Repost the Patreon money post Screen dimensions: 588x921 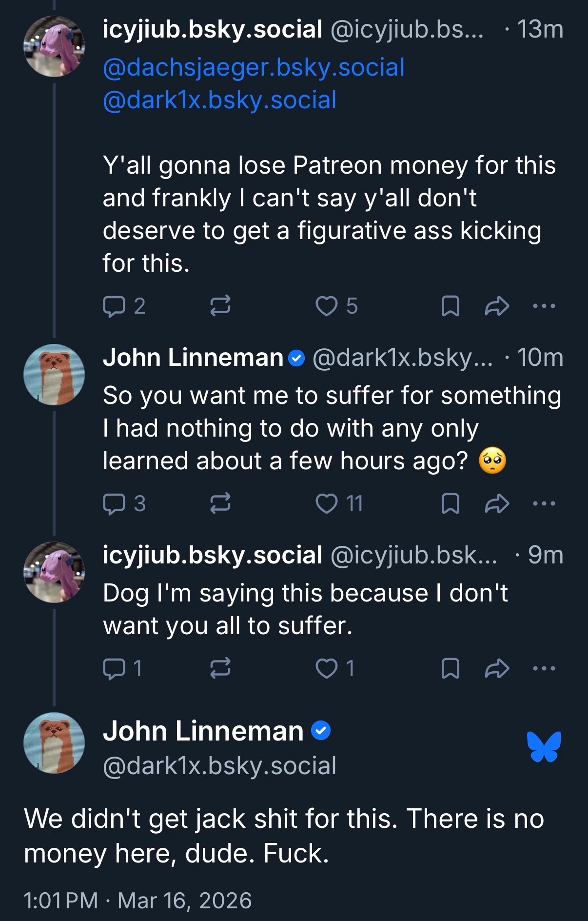click(220, 306)
